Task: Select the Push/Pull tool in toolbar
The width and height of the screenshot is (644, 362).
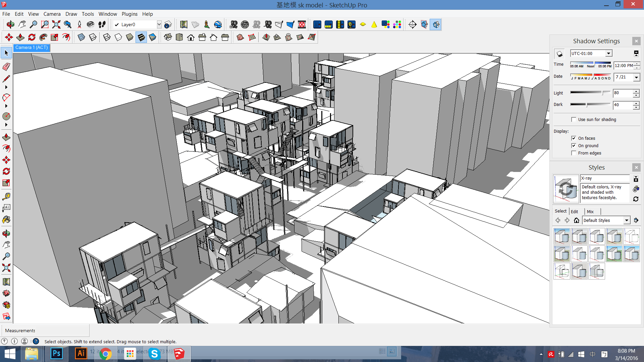Action: 20,37
